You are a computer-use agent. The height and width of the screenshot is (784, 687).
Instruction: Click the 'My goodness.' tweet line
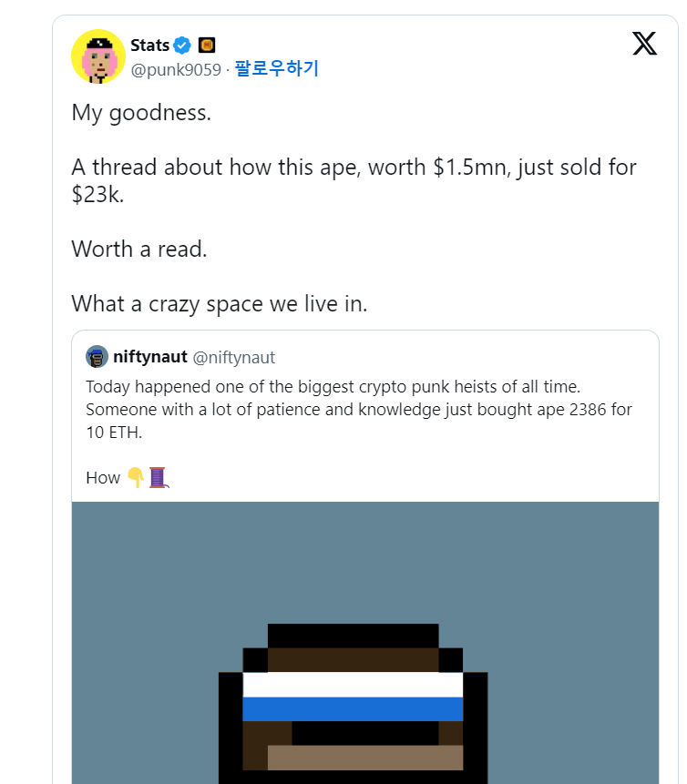coord(141,114)
